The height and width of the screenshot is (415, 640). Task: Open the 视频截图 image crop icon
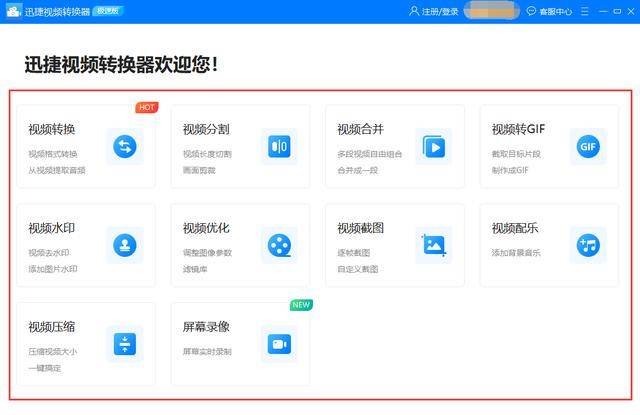(434, 245)
